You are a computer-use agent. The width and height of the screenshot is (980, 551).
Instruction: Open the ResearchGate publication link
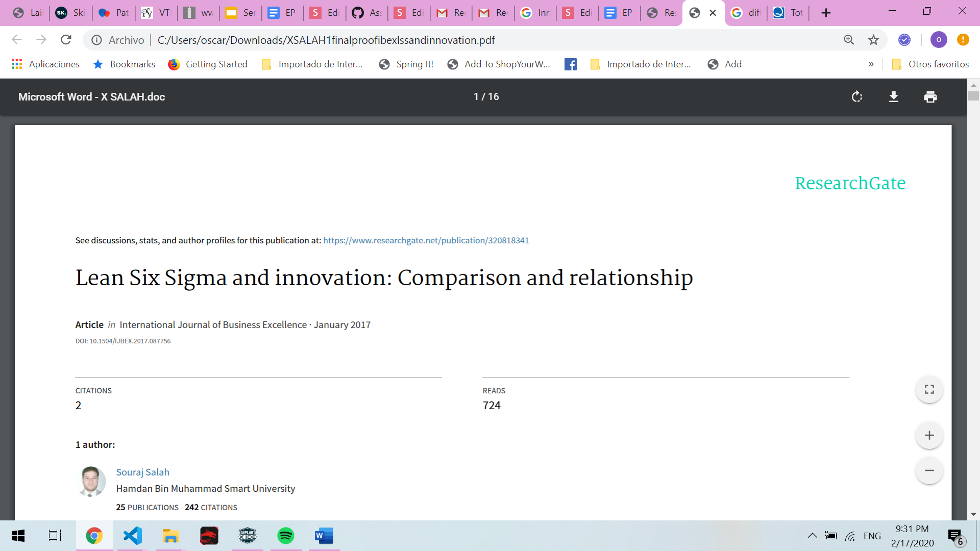pyautogui.click(x=426, y=240)
